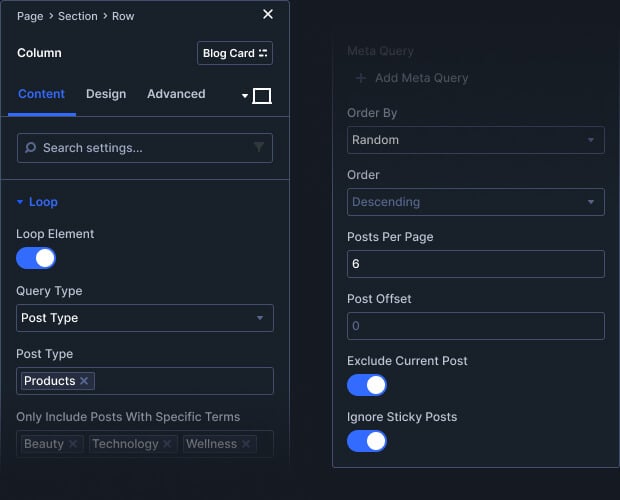Viewport: 620px width, 500px height.
Task: Remove the Products tag from Post Type
Action: pos(85,381)
